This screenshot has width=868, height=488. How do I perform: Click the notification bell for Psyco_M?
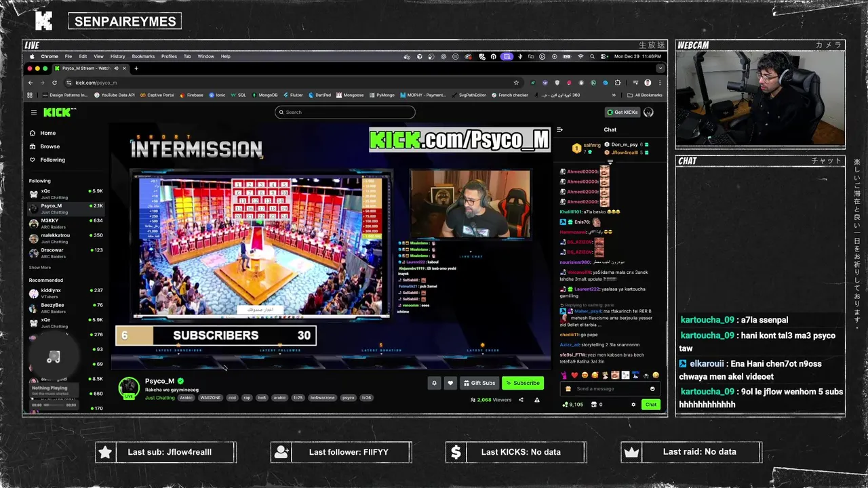(x=435, y=383)
